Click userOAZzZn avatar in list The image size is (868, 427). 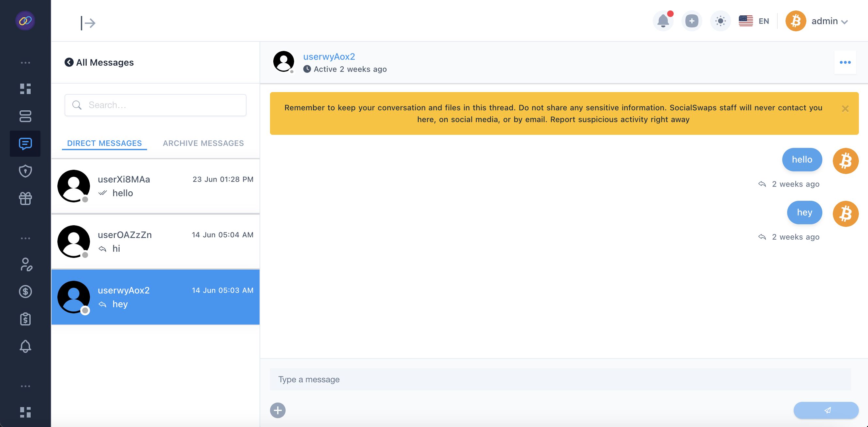point(73,242)
